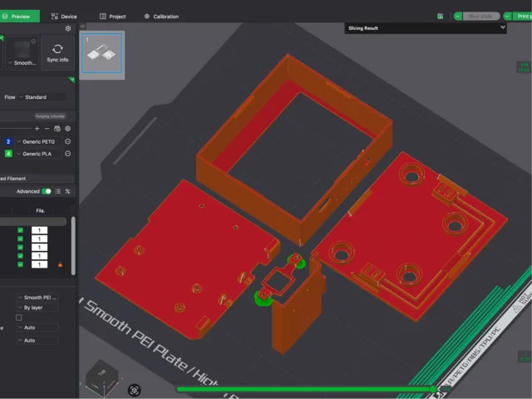Viewport: 532px width, 399px height.
Task: Click circle icon beside Generic PLA
Action: 68,154
